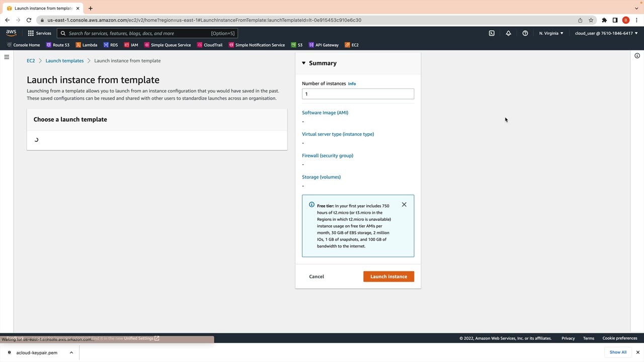The height and width of the screenshot is (362, 644).
Task: Close the Launch instance from template tab
Action: pos(77,8)
